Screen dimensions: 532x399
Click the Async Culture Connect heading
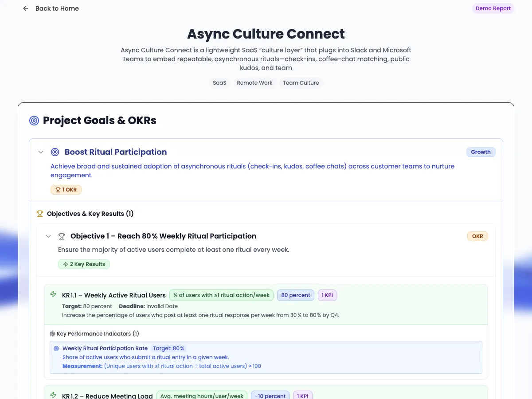266,34
